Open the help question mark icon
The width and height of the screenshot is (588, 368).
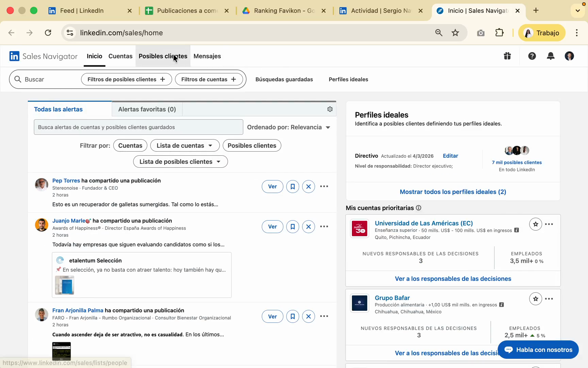tap(532, 56)
